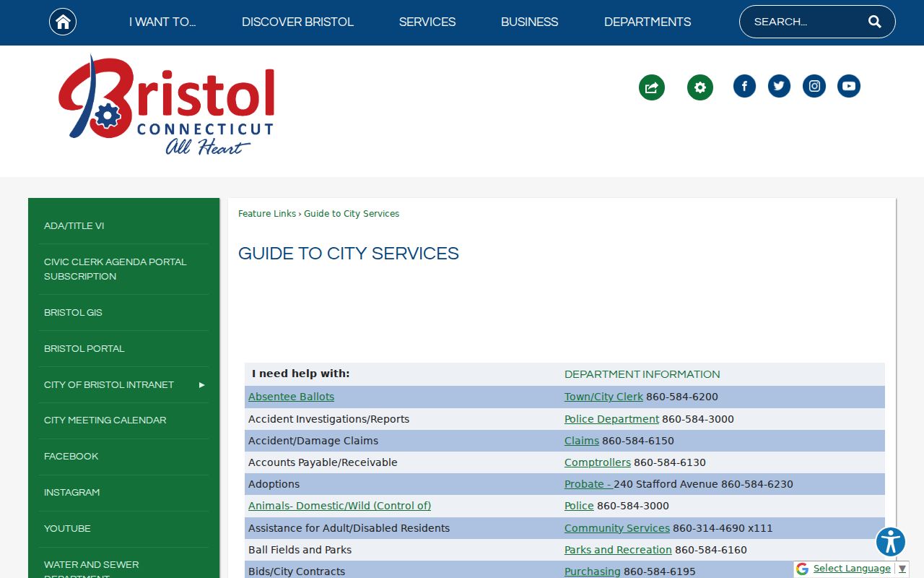Open the Town/City Clerk department link

point(603,397)
